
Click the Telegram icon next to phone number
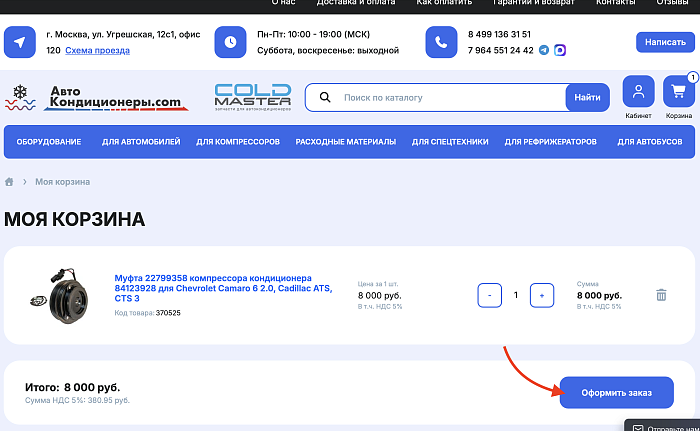544,50
